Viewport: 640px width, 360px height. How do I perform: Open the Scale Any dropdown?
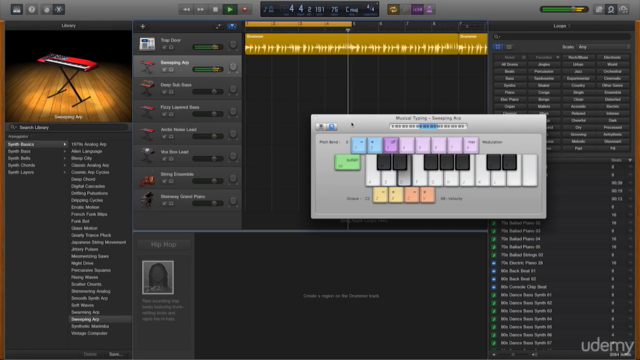[603, 47]
